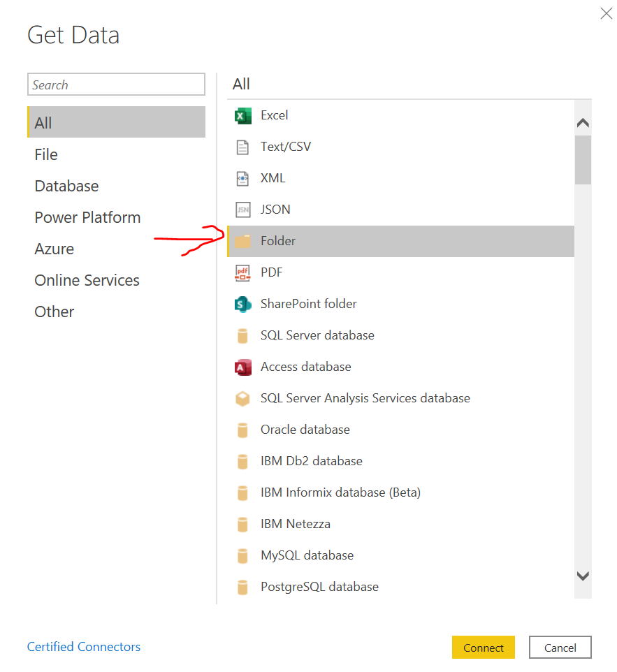Click the scrollbar up arrow
This screenshot has width=617, height=672.
(583, 123)
